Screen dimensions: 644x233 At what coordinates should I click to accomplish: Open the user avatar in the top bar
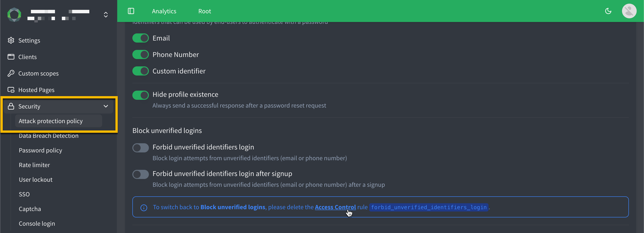pos(629,11)
